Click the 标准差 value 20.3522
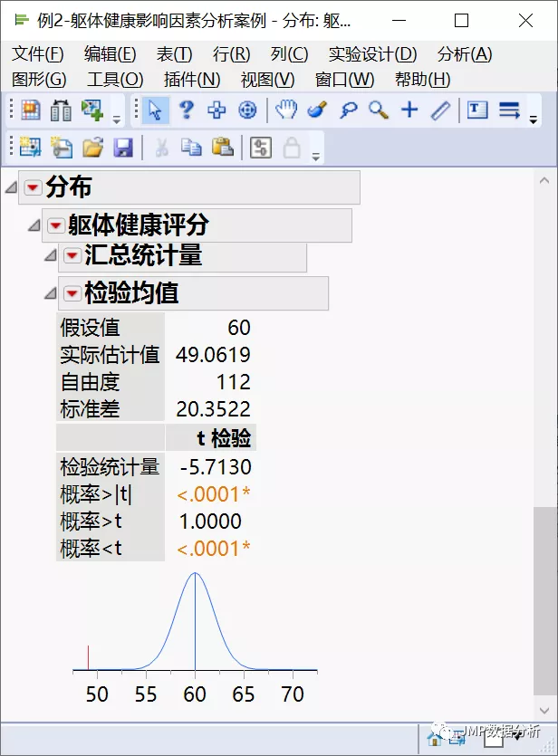 (213, 409)
